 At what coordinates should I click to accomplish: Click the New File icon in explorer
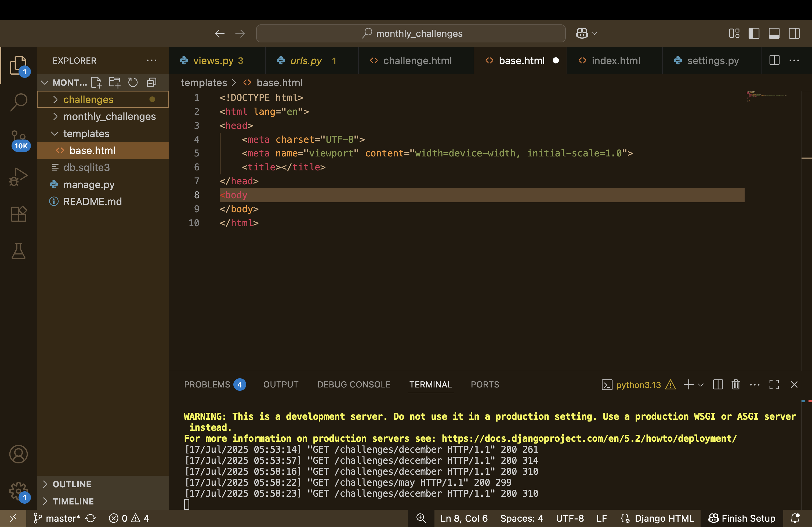97,82
